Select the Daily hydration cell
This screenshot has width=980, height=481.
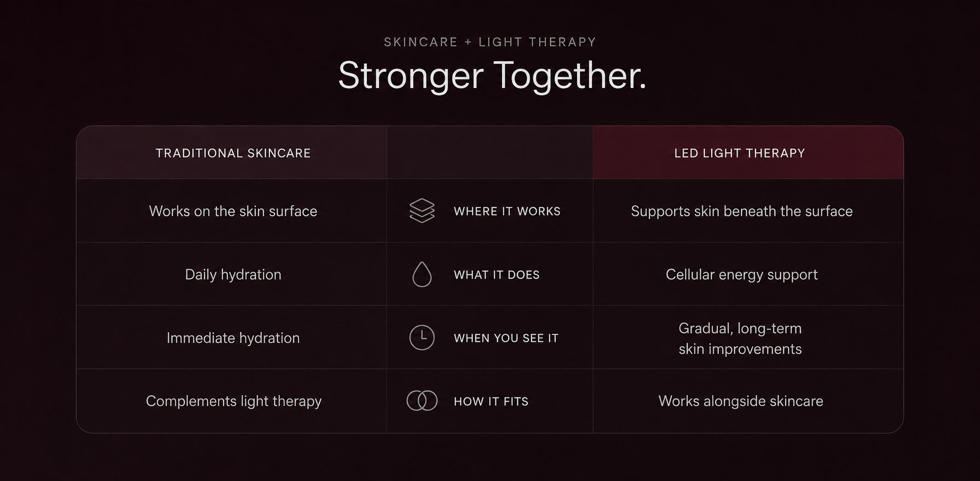[233, 275]
